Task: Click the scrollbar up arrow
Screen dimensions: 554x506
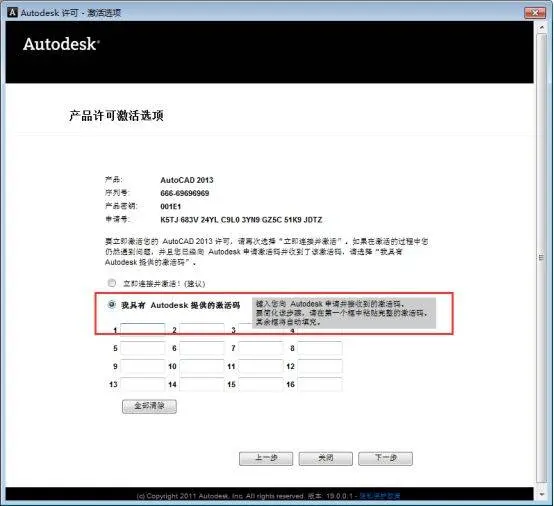Action: (541, 27)
